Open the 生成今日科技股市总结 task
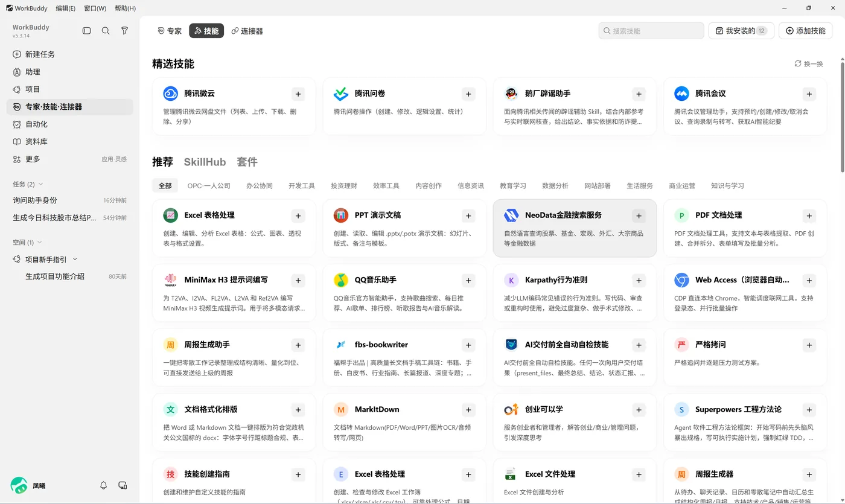This screenshot has height=504, width=845. coord(70,218)
